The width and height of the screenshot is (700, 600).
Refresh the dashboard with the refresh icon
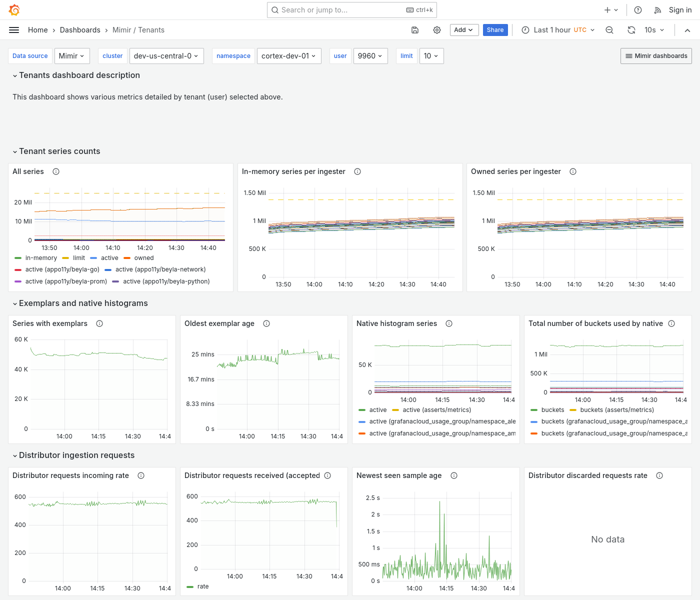(631, 30)
